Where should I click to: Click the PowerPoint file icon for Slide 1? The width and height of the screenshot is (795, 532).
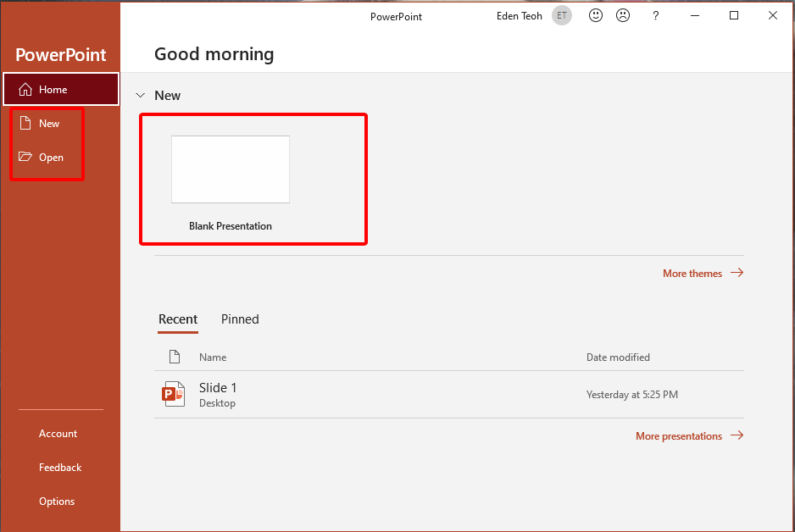click(x=173, y=395)
